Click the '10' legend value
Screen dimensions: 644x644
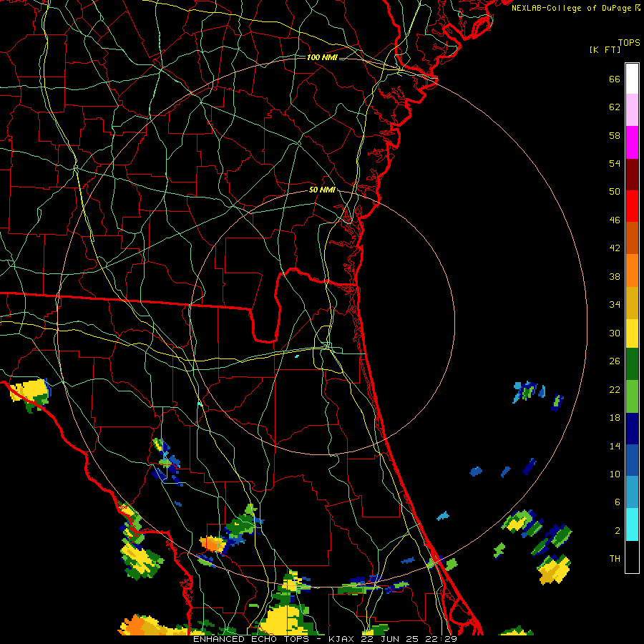point(615,474)
